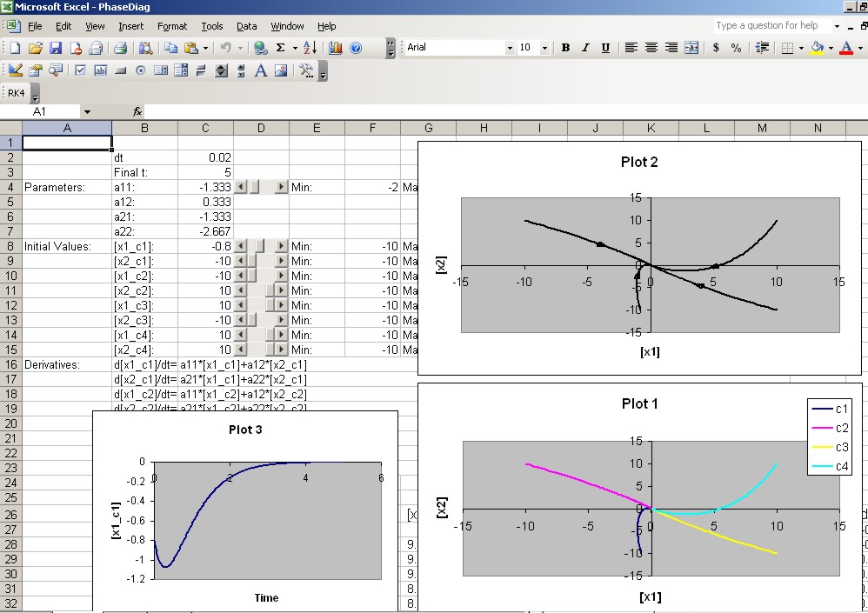Open a file with the folder icon
868x613 pixels.
click(36, 48)
